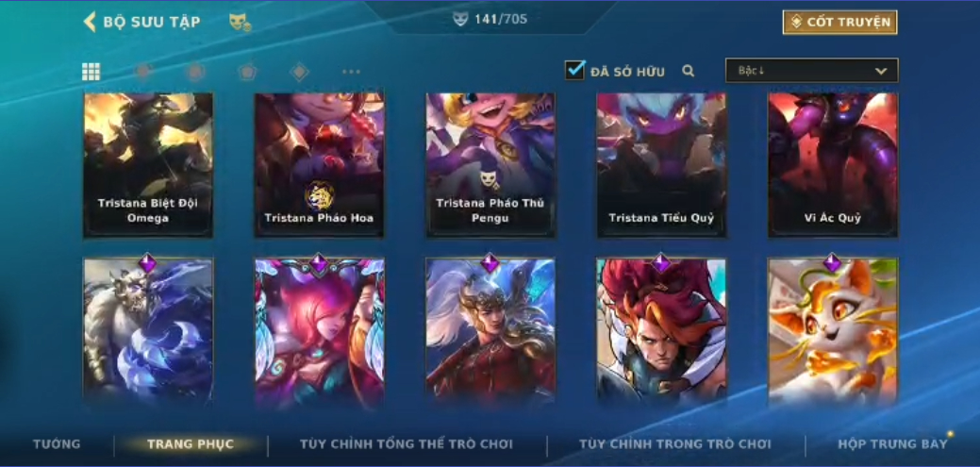This screenshot has height=467, width=980.
Task: Uncheck the Đã Sở Hữu checkbox
Action: [574, 70]
